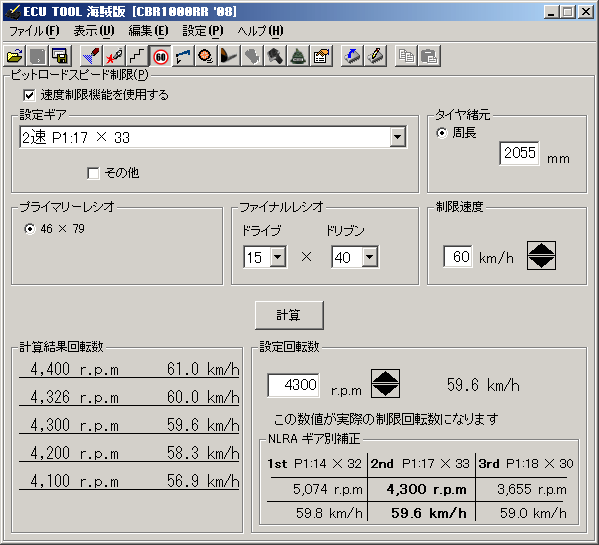Viewport: 599px width, 545px height.
Task: Click the 計算 calculate button
Action: point(289,315)
